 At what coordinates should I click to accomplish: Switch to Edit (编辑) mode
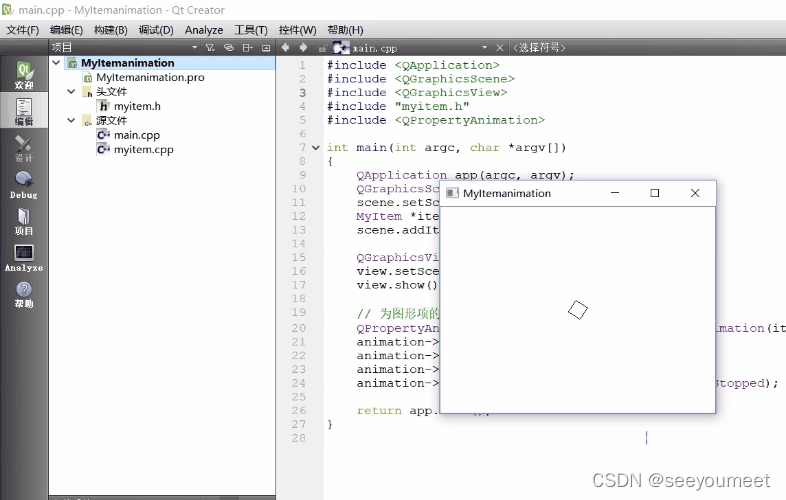tap(24, 112)
